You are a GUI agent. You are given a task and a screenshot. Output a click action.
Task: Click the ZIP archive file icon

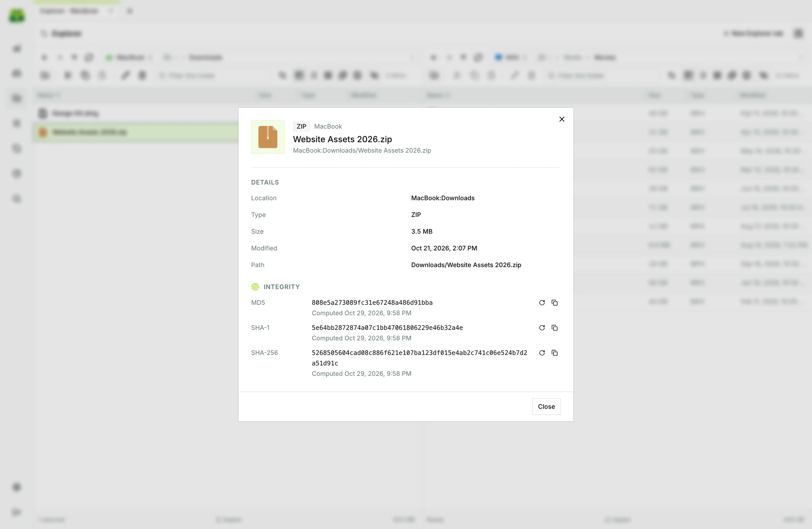[268, 137]
